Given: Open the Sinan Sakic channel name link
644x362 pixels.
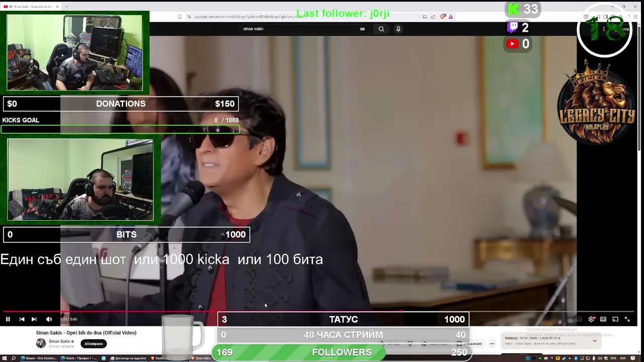Looking at the screenshot, I should (59, 341).
